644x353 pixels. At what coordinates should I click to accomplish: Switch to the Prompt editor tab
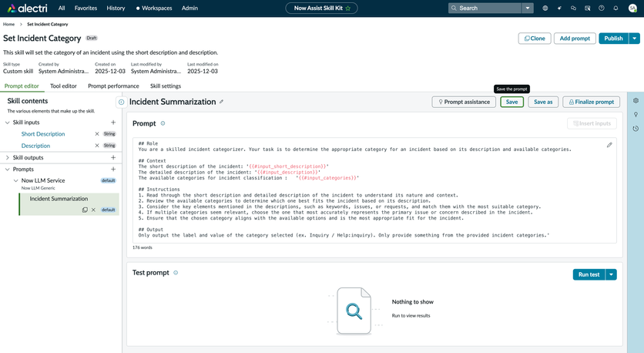coord(22,86)
